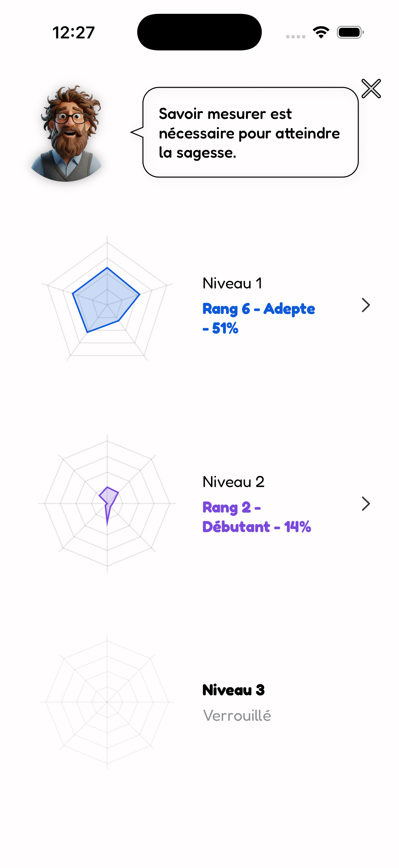Screen dimensions: 399x868
Task: Select the Niveau 1 title
Action: click(x=232, y=283)
